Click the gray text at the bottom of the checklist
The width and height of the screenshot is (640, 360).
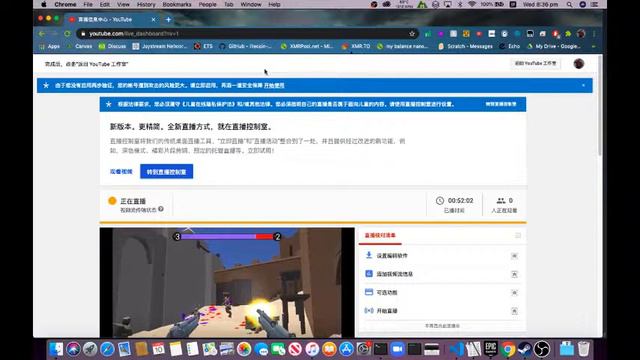pyautogui.click(x=442, y=326)
